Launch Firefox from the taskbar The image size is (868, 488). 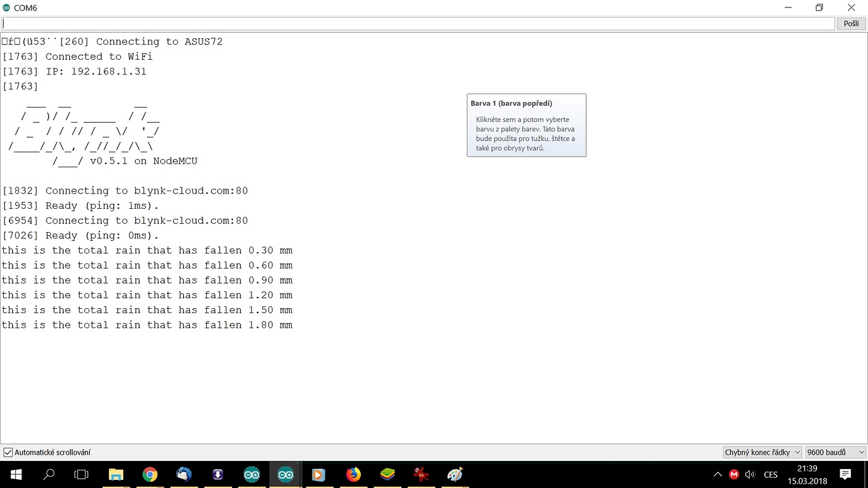(353, 475)
